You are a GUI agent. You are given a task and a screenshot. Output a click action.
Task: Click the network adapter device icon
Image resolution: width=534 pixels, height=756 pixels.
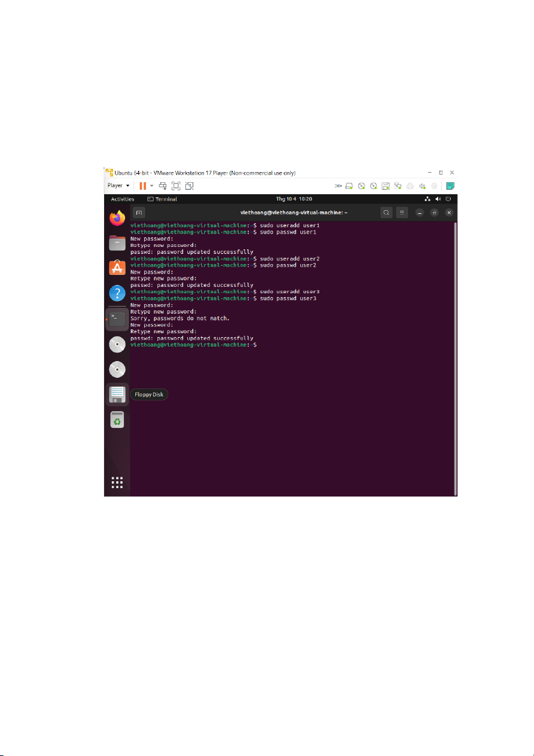(x=398, y=185)
